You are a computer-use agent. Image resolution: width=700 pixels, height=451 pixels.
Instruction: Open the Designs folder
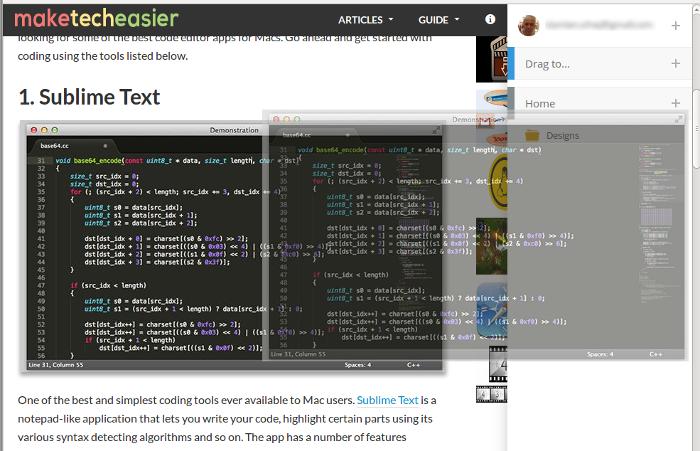pos(562,135)
